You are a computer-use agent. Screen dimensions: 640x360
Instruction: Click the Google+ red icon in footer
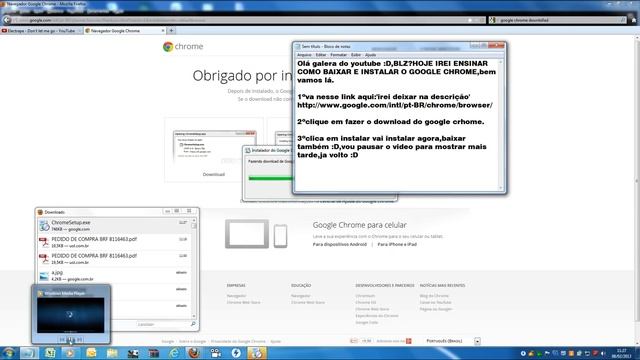coord(409,341)
